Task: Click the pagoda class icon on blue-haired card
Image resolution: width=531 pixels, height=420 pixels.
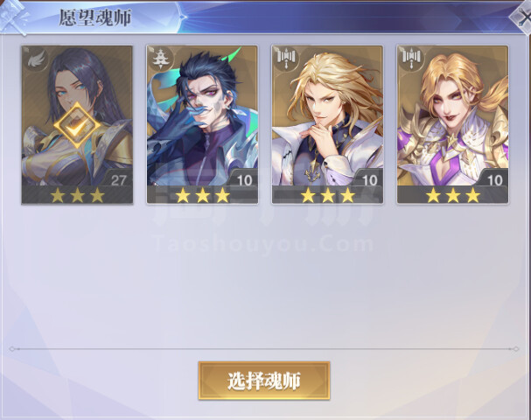Action: tap(160, 59)
